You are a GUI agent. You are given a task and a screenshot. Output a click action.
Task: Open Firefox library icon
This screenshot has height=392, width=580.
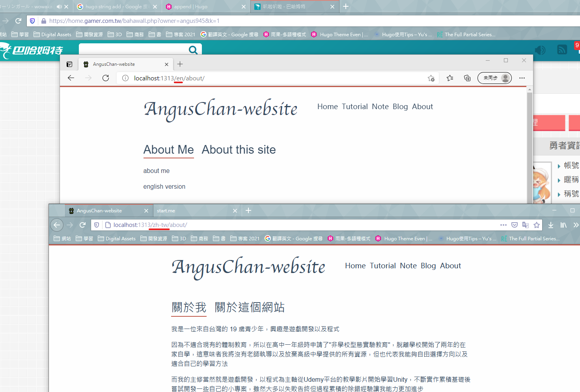pyautogui.click(x=563, y=225)
